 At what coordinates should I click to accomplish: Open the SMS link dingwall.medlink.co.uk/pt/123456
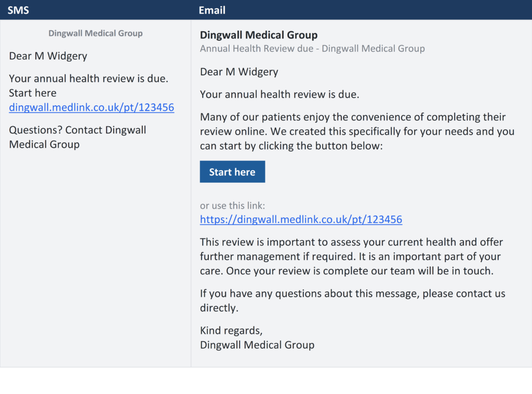pyautogui.click(x=91, y=107)
